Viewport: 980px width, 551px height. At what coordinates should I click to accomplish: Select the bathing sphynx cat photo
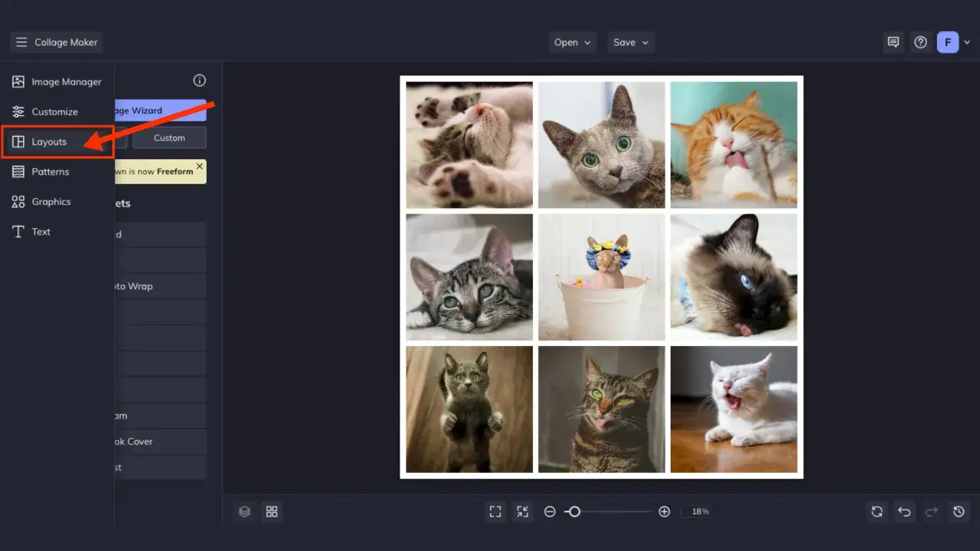point(602,277)
